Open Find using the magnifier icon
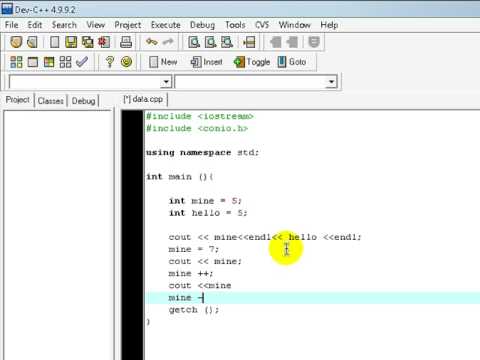 coord(194,42)
